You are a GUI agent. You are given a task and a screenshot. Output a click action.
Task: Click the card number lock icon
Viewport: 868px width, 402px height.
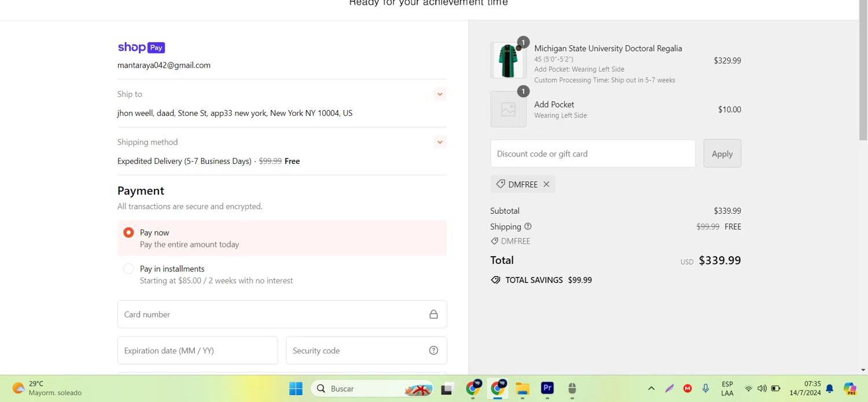point(433,314)
